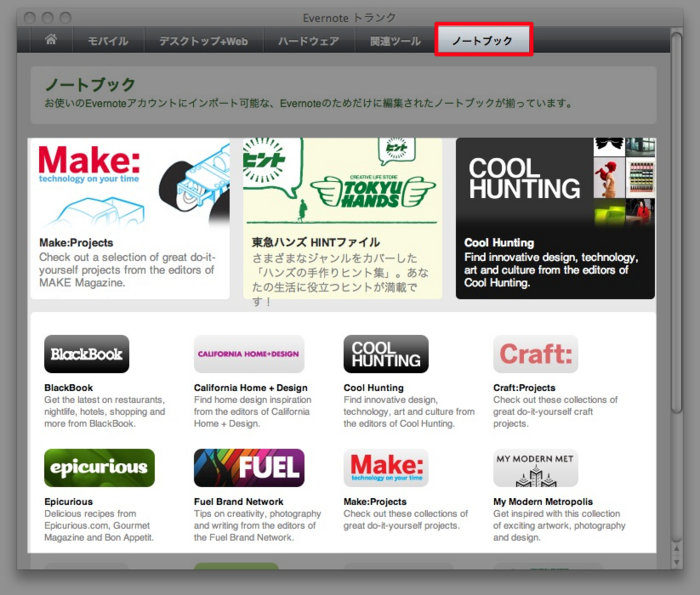Click featured Make:Projects heading text

(76, 242)
